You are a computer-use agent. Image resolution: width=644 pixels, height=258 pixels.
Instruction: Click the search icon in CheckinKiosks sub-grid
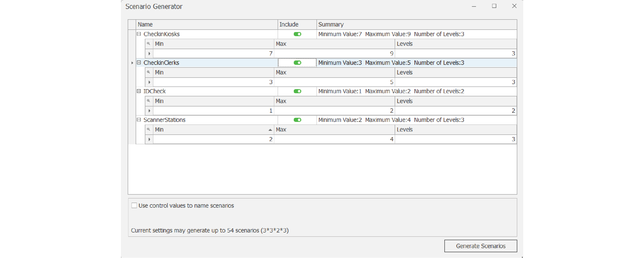[x=148, y=44]
